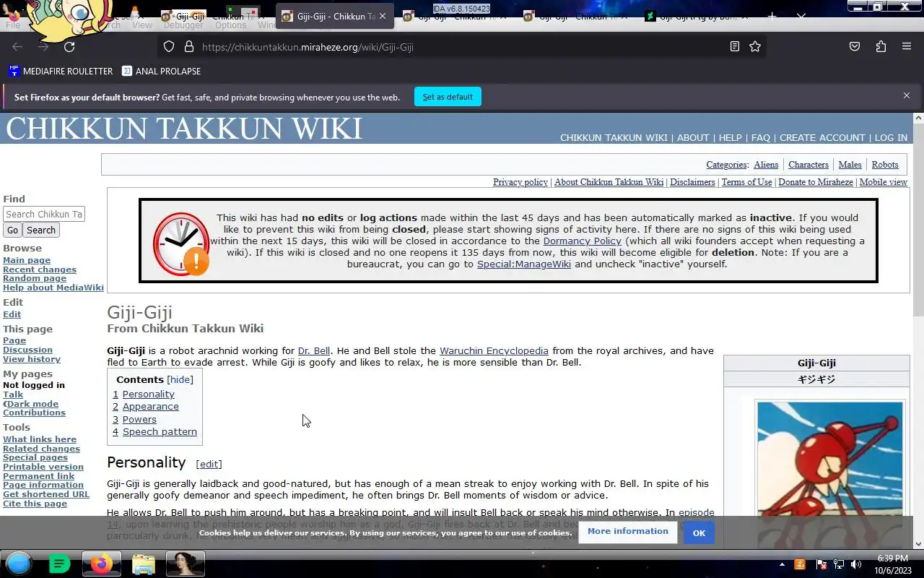Click the back navigation arrow
924x578 pixels.
pos(17,47)
